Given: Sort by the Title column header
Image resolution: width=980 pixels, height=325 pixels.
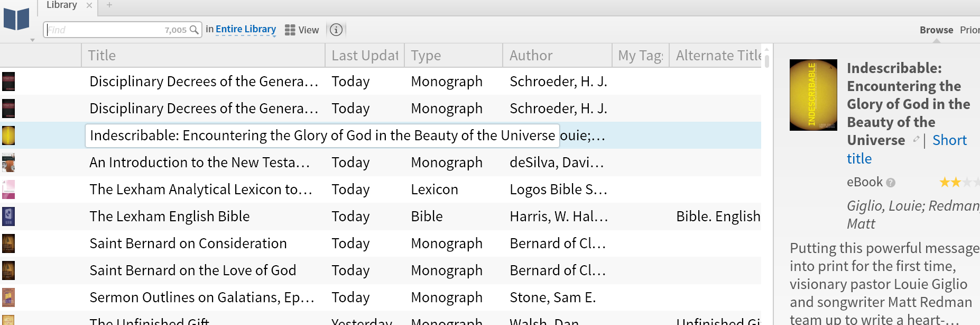Looking at the screenshot, I should (102, 56).
